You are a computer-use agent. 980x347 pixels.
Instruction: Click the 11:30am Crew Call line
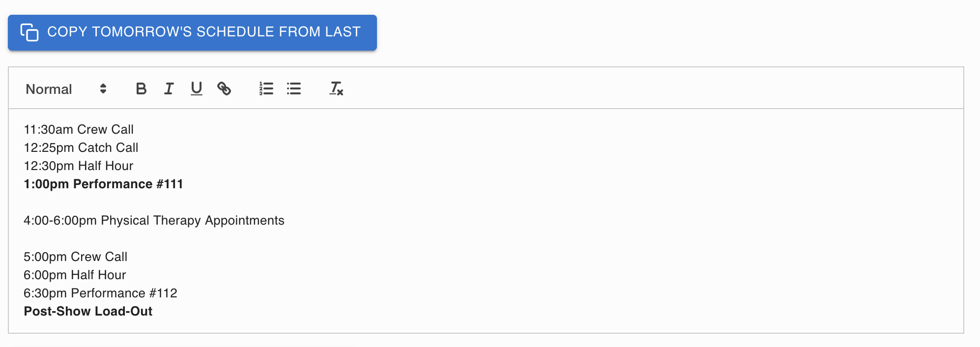click(79, 129)
